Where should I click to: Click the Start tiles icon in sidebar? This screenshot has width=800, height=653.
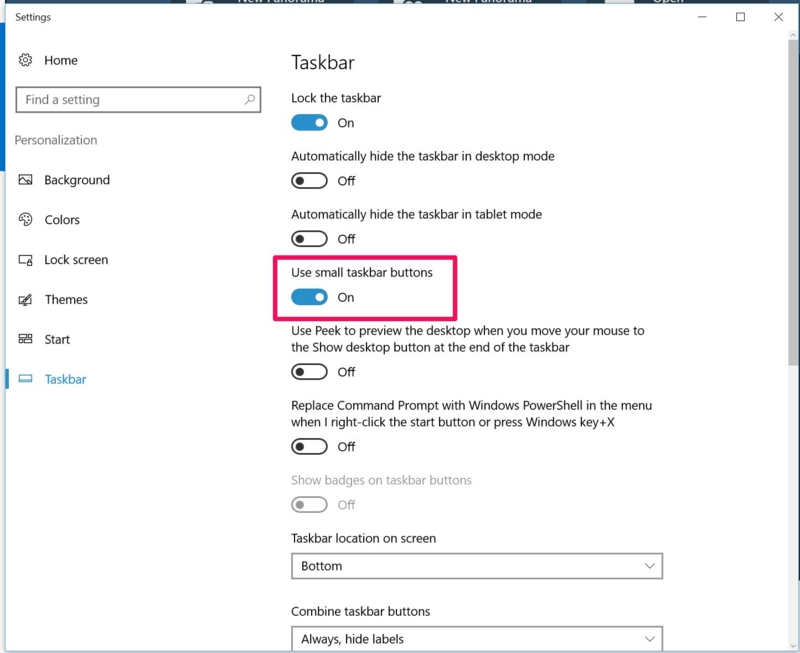(26, 339)
